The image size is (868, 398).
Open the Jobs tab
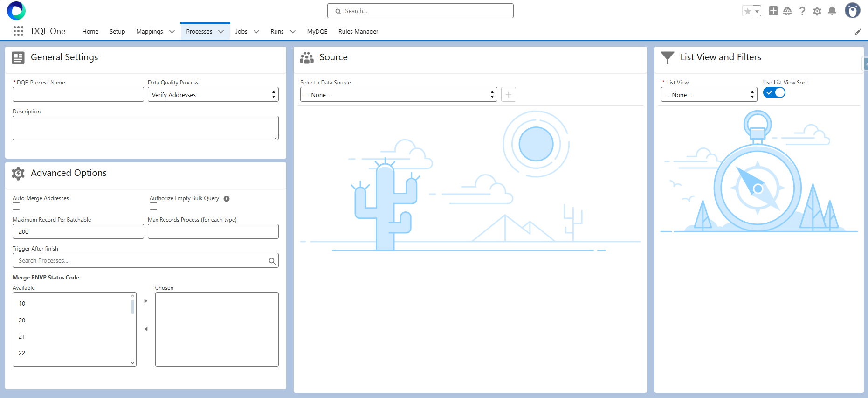(x=241, y=32)
